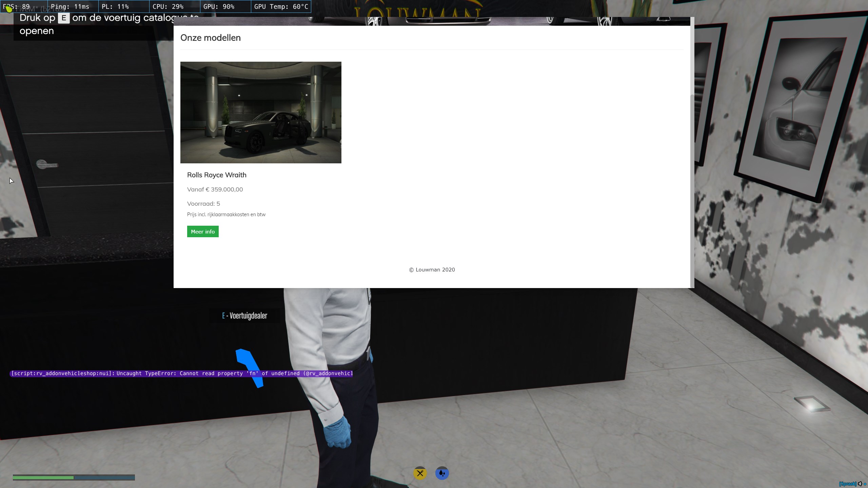This screenshot has height=488, width=868.
Task: Click the blue voice range dot
Action: click(x=865, y=484)
